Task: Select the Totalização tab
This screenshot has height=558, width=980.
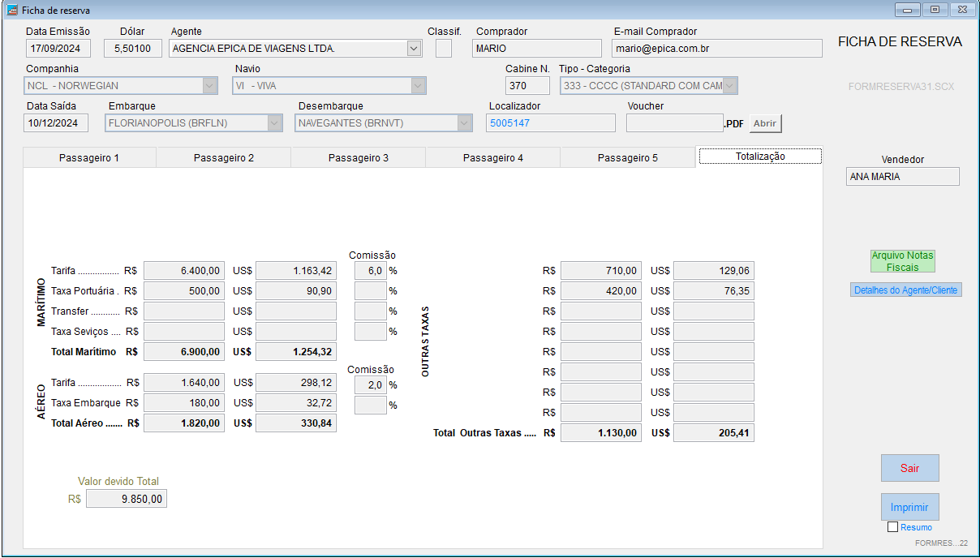Action: pos(760,157)
